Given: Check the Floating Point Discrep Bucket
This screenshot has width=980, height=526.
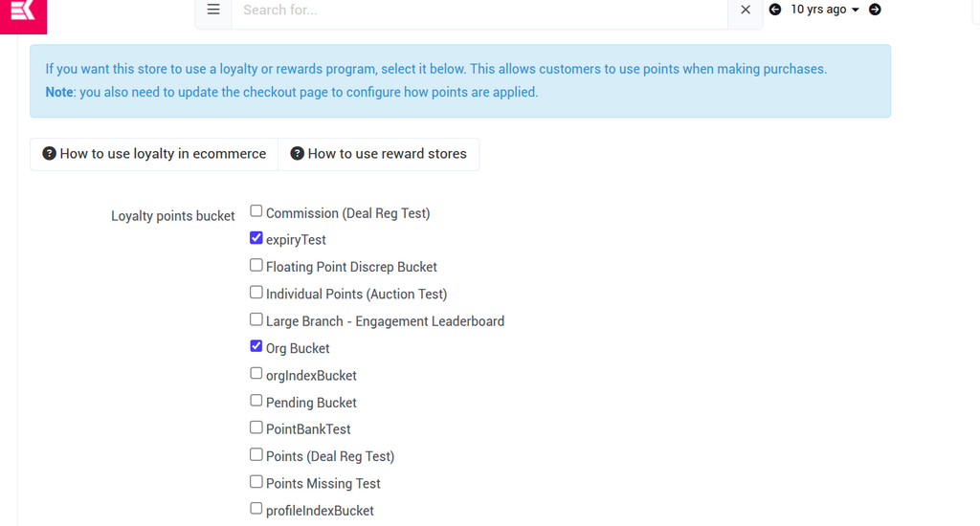Looking at the screenshot, I should click(256, 265).
